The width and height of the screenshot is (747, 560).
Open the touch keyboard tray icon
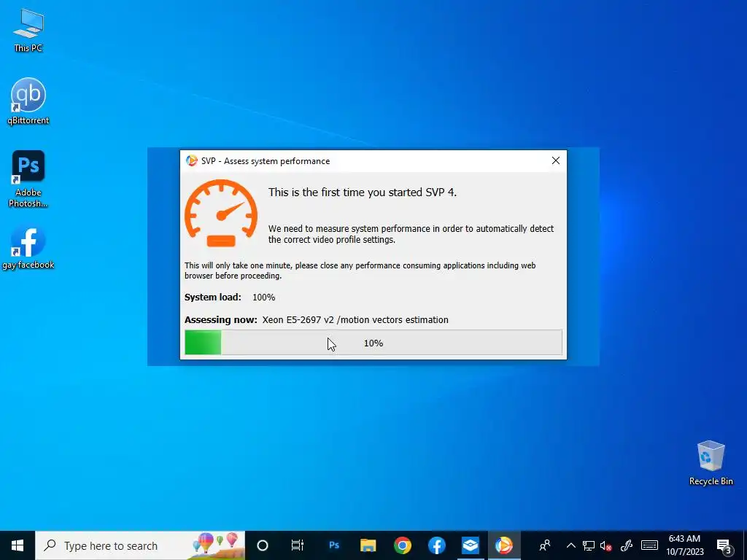point(649,545)
